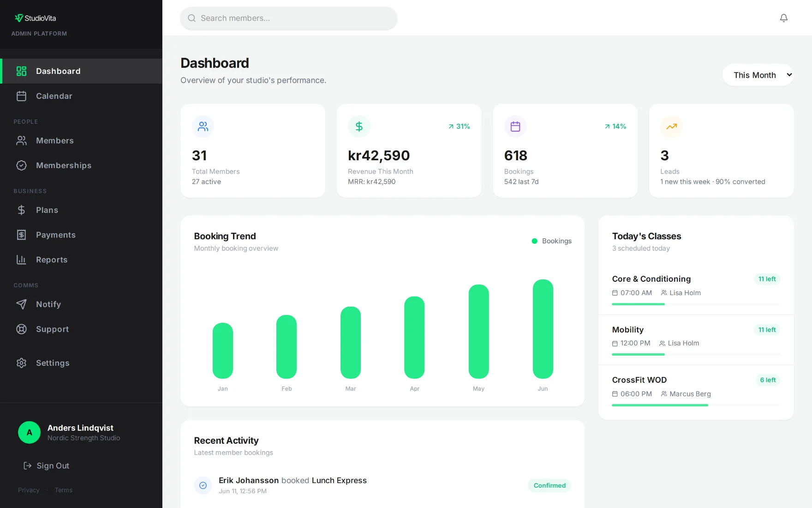Viewport: 812px width, 508px height.
Task: Open the Terms link
Action: point(64,490)
